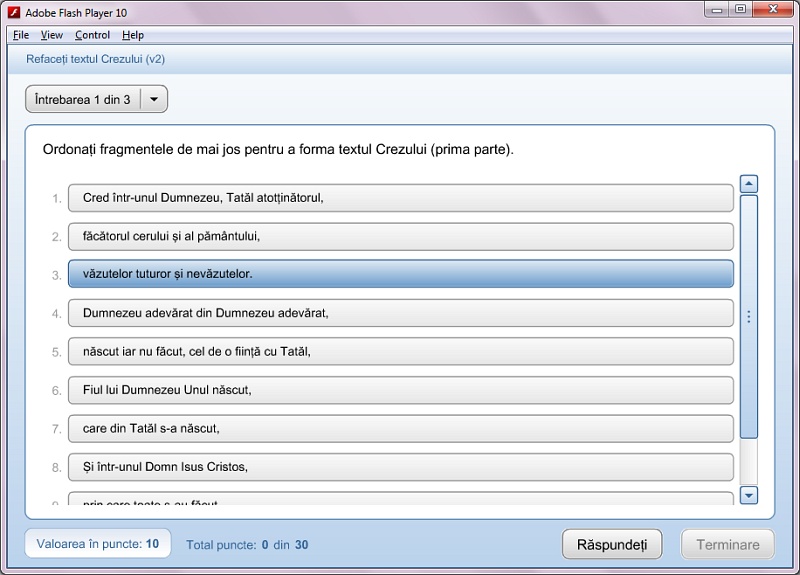Select the fragment 'făcătorul cerului și al pământului'
Viewport: 800px width, 575px height.
tap(400, 237)
